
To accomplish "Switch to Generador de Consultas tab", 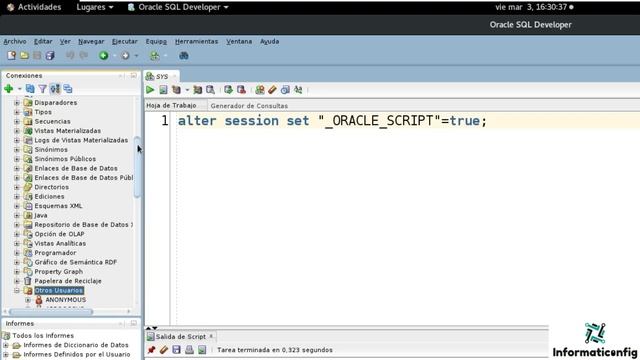I will click(x=249, y=106).
